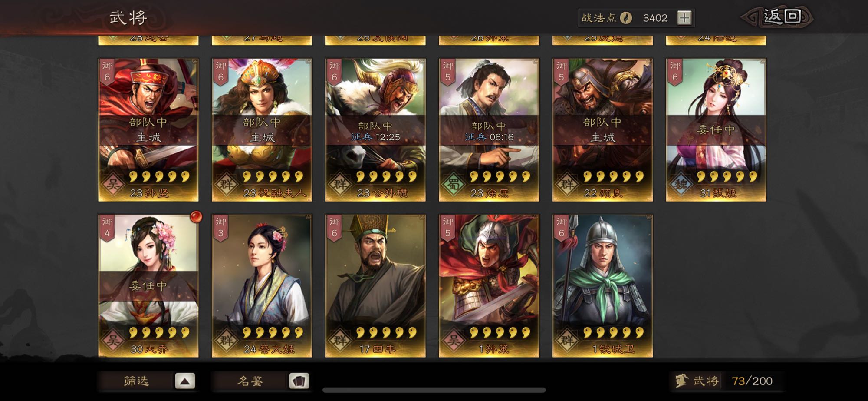Tap red notification dot on 大乔 card
The image size is (868, 401).
point(196,216)
